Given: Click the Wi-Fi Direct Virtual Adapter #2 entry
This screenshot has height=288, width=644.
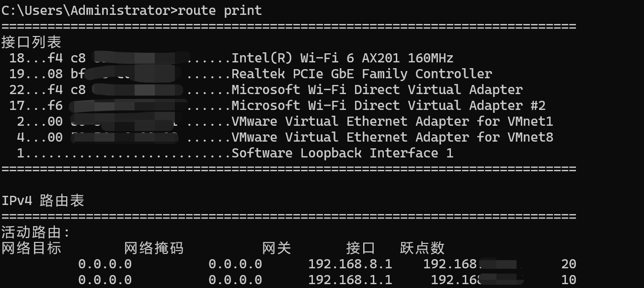Looking at the screenshot, I should click(388, 106).
